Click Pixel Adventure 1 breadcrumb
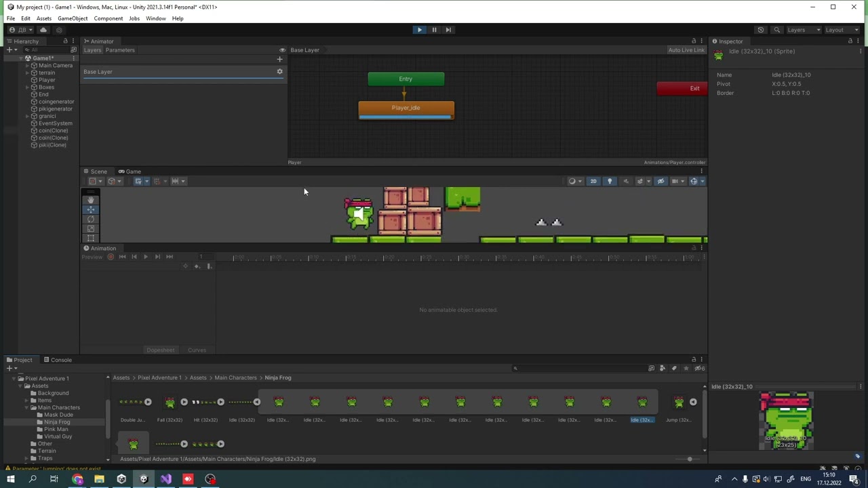 [159, 378]
